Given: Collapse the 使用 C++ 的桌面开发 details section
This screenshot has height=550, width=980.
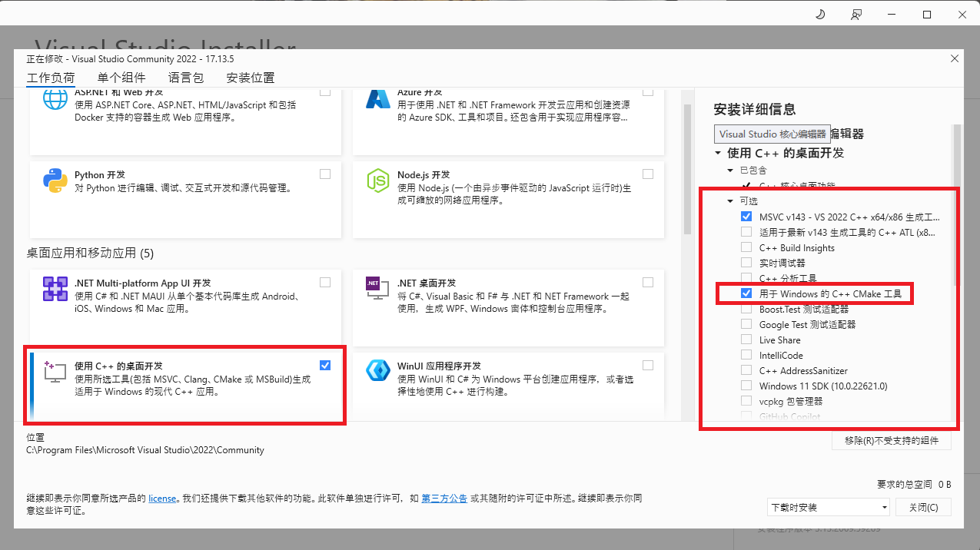Looking at the screenshot, I should [x=718, y=153].
